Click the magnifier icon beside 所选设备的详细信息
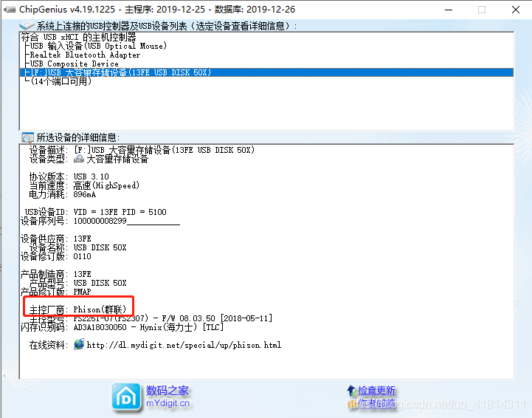This screenshot has width=532, height=418. (27, 137)
